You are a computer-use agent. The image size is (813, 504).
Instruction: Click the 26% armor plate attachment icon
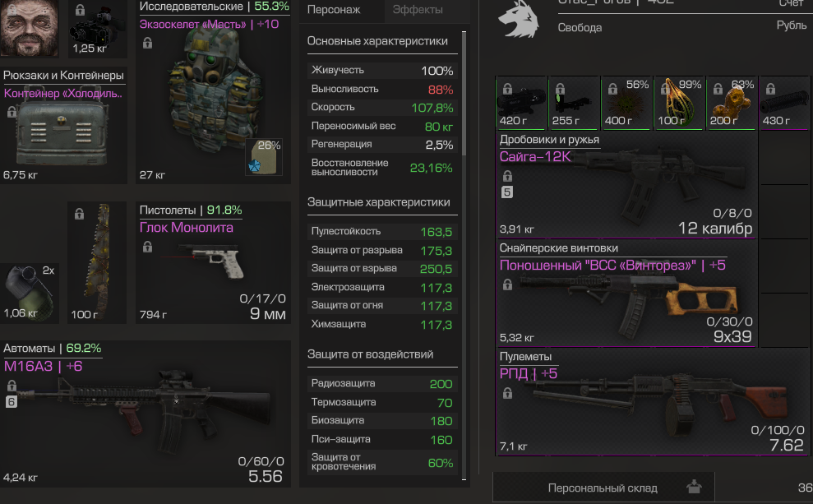pos(264,157)
